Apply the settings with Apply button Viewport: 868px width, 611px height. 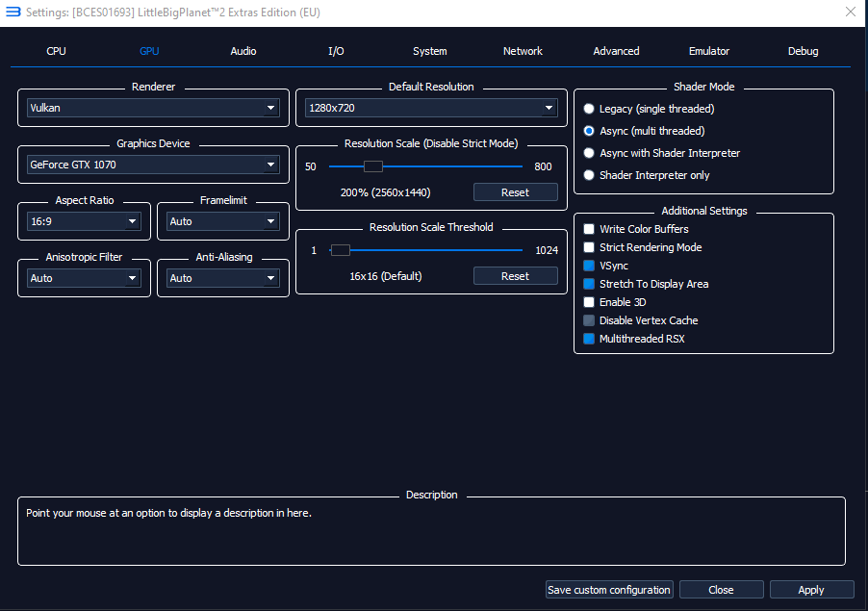click(811, 590)
